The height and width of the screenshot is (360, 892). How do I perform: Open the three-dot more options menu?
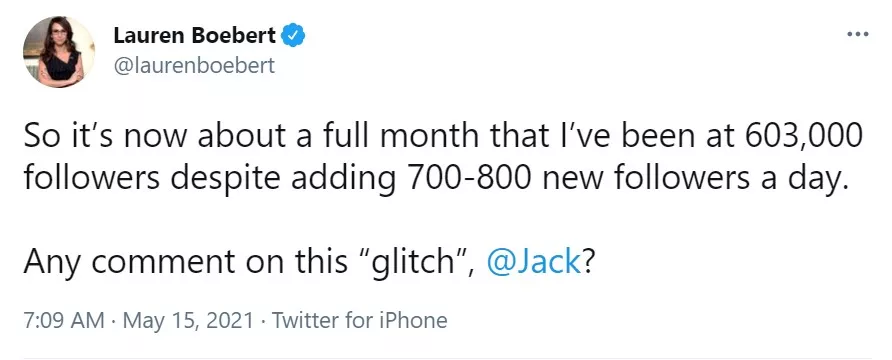857,35
